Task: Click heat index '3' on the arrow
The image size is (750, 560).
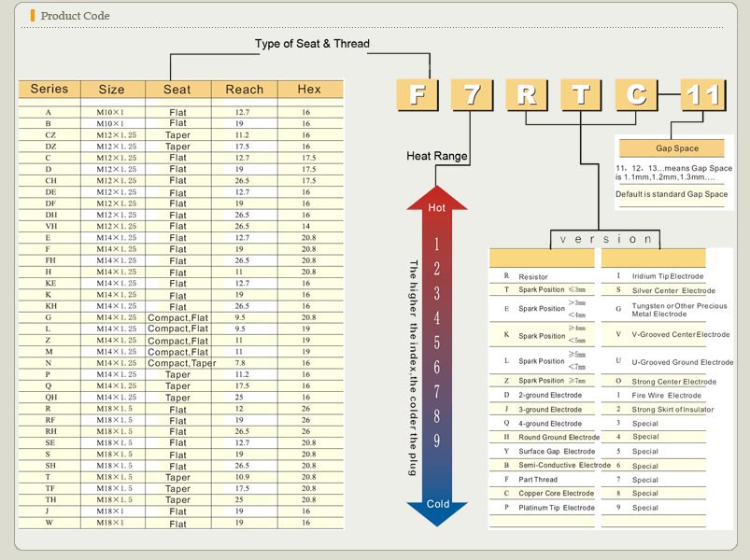Action: click(x=437, y=293)
